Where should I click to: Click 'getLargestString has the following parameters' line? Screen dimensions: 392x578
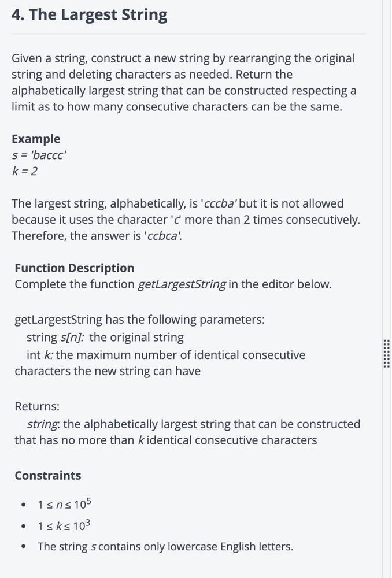coord(140,320)
